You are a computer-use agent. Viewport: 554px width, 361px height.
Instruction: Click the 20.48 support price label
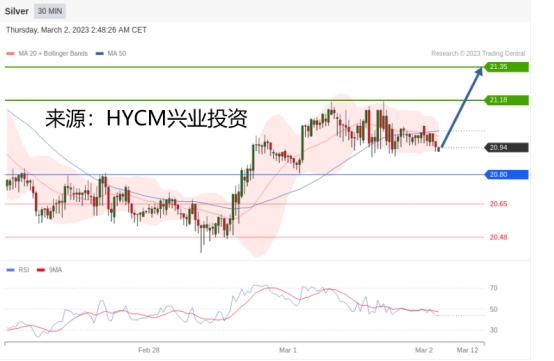coord(499,237)
